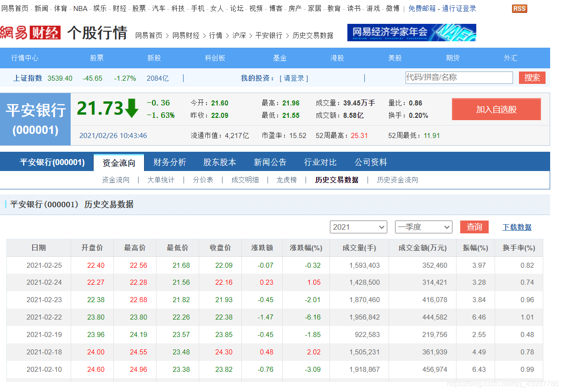Open the 美股 nav item
Screen dimensions: 563x392
click(395, 58)
